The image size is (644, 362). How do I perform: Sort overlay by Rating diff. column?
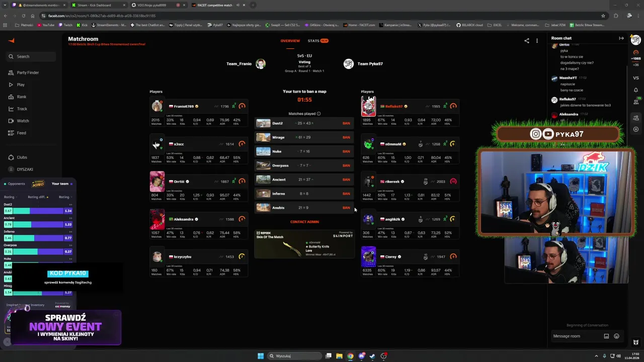click(x=38, y=197)
